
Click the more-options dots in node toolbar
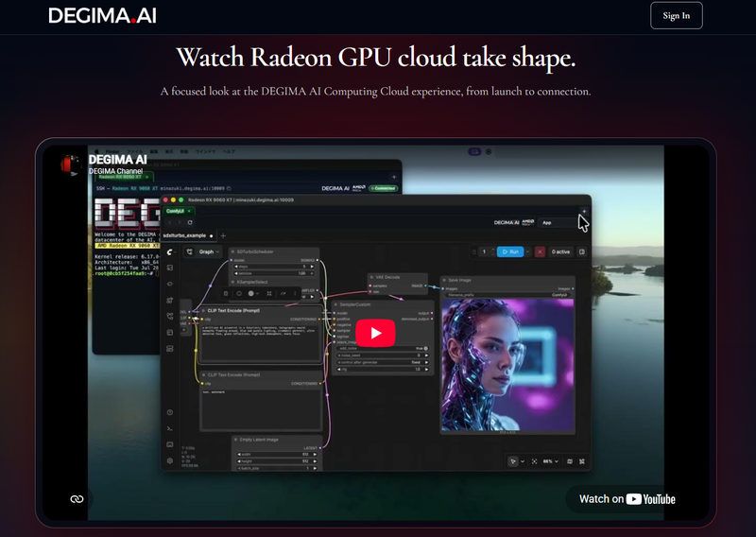[295, 293]
